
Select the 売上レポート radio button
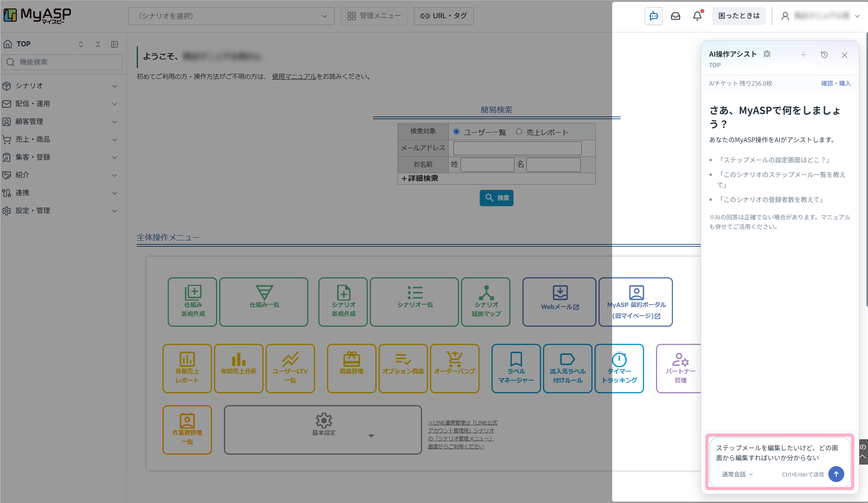click(519, 132)
